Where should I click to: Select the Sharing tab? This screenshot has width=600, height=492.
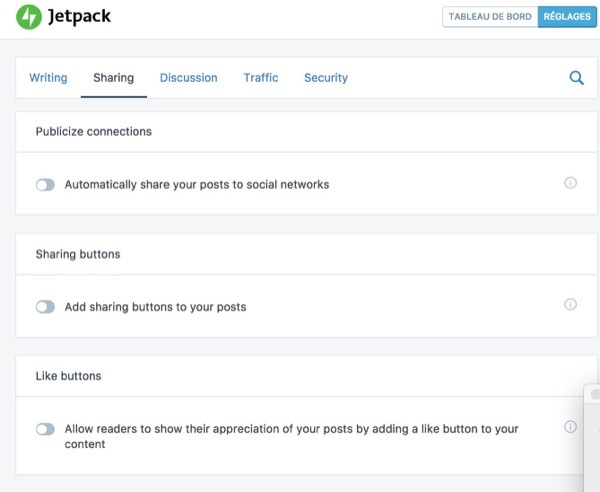pos(113,78)
